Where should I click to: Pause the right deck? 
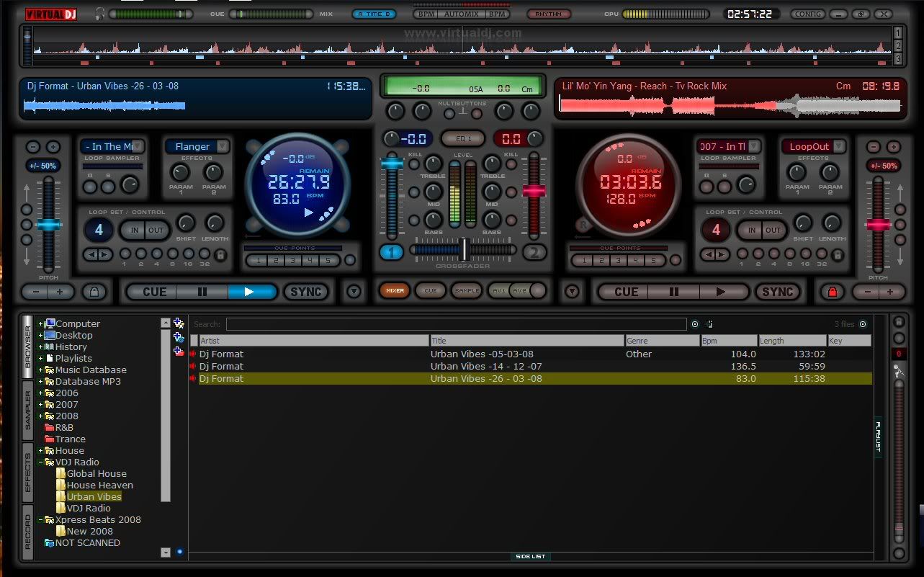[674, 292]
